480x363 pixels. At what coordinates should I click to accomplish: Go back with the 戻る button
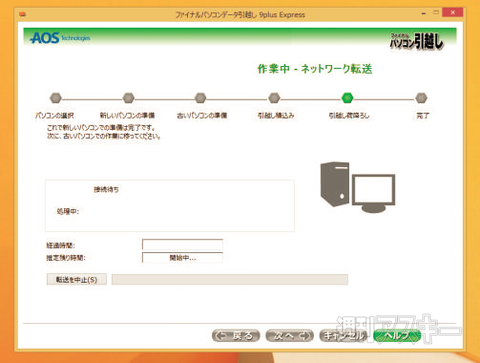point(236,336)
